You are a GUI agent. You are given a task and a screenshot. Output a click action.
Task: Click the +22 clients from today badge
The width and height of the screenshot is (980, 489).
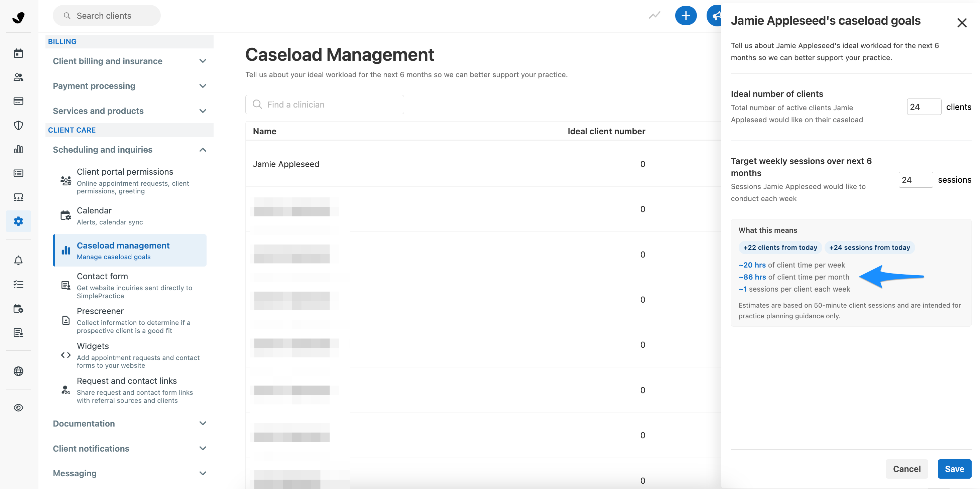tap(780, 248)
